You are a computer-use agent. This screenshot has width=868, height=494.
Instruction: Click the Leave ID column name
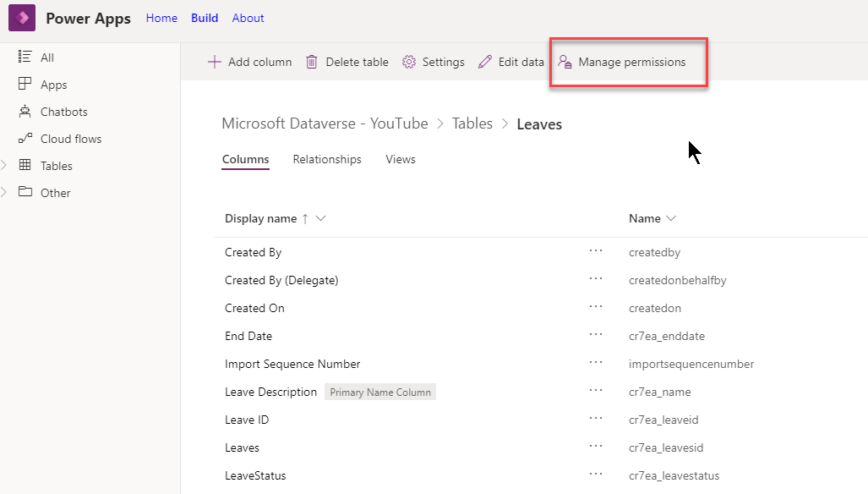pos(247,420)
